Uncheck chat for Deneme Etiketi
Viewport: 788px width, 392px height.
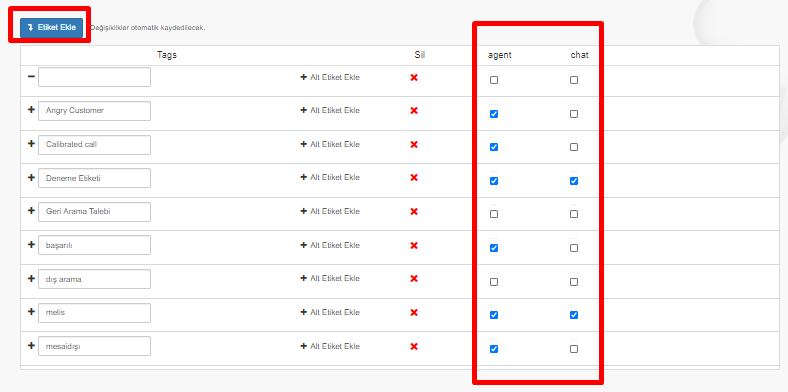click(574, 181)
